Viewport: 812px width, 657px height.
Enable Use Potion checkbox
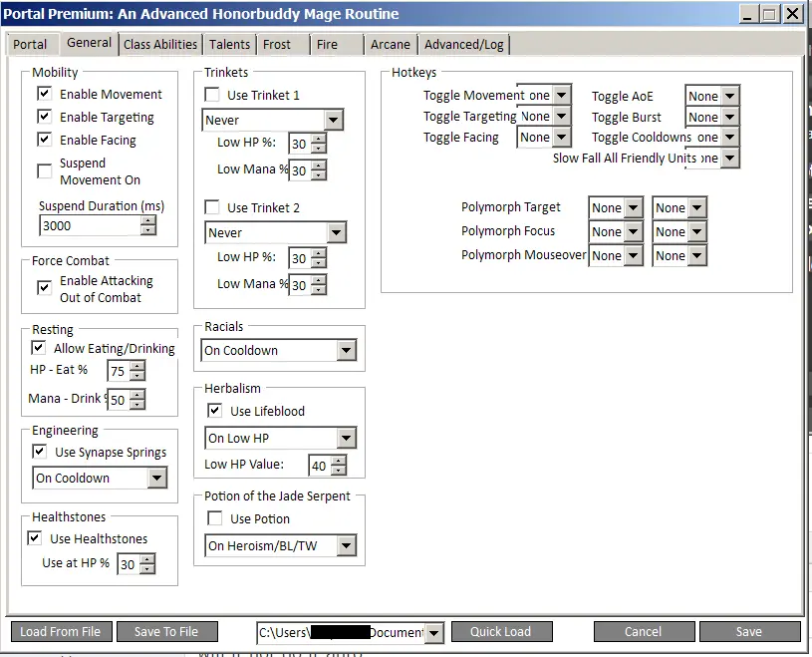coord(215,518)
